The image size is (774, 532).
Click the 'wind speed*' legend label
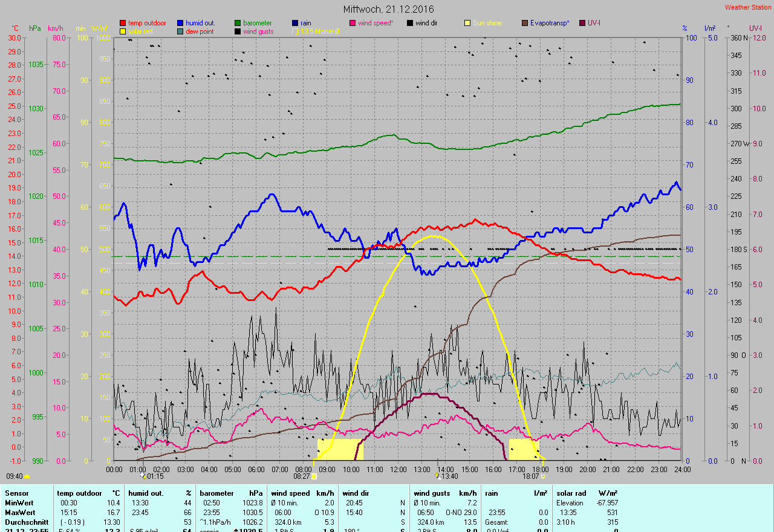coord(376,23)
